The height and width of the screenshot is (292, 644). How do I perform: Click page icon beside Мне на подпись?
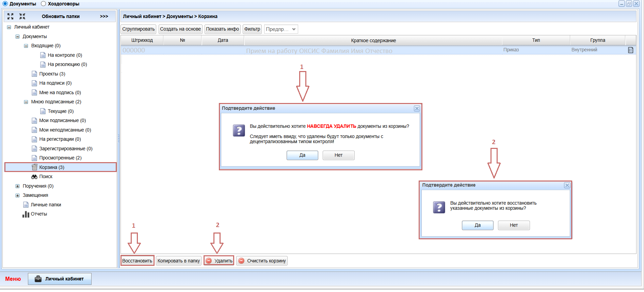click(34, 92)
